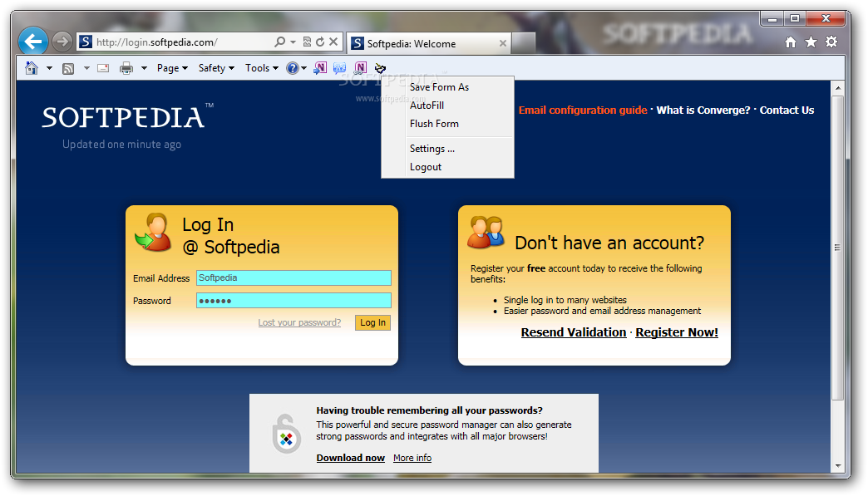868x496 pixels.
Task: Select the Softpedia: Welcome tab
Action: coord(427,43)
